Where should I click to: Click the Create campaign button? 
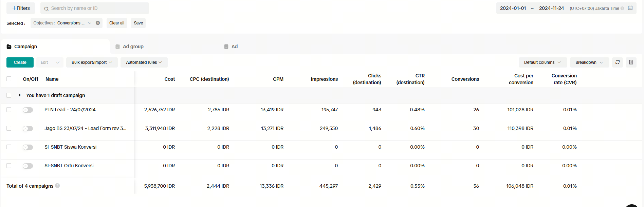[x=20, y=62]
